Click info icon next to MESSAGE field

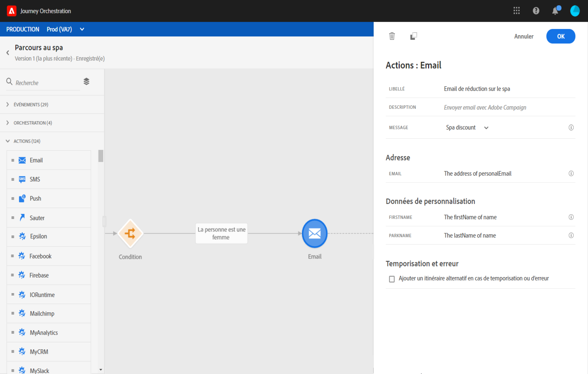[571, 127]
